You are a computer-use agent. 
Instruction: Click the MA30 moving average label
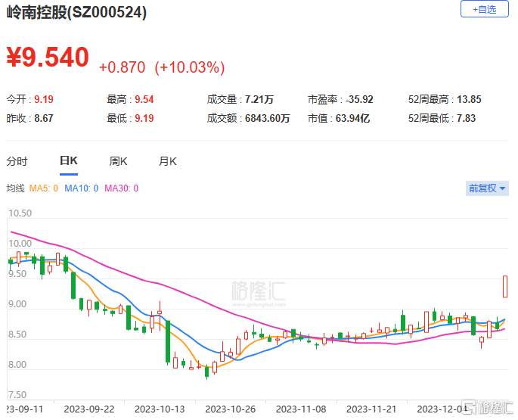(121, 188)
